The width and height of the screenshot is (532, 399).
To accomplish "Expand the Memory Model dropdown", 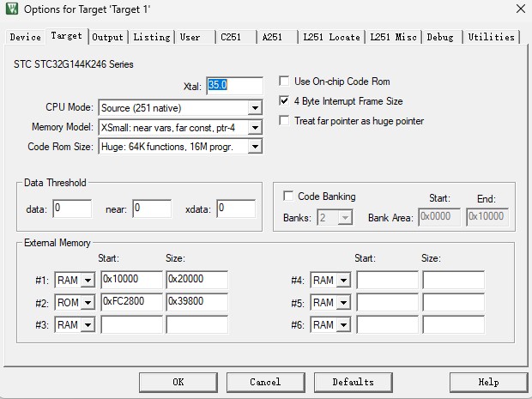I will pyautogui.click(x=255, y=128).
